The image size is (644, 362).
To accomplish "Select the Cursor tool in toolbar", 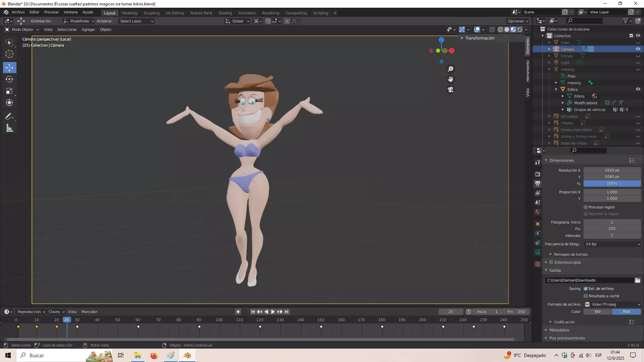I will coord(9,54).
